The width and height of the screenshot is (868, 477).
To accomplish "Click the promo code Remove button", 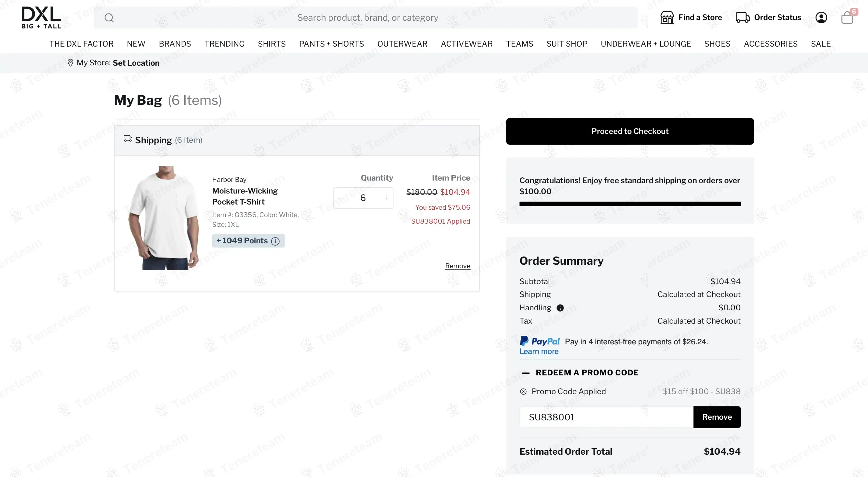I will point(717,417).
